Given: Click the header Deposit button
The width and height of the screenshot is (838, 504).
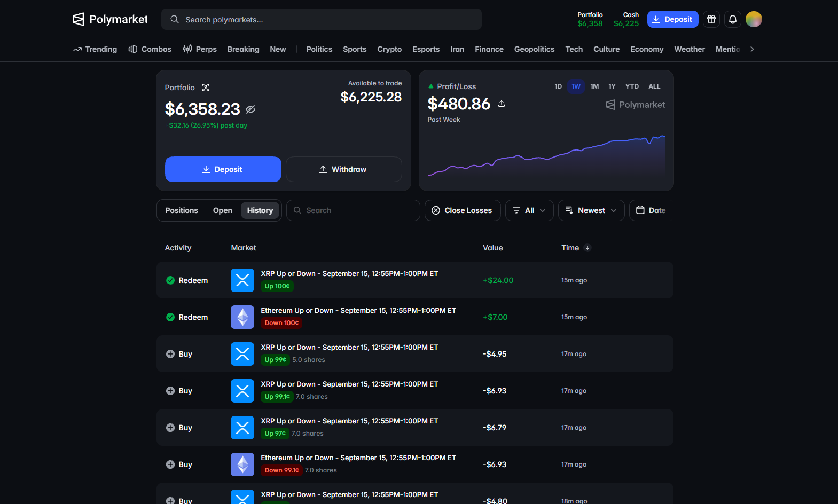Looking at the screenshot, I should pyautogui.click(x=673, y=19).
